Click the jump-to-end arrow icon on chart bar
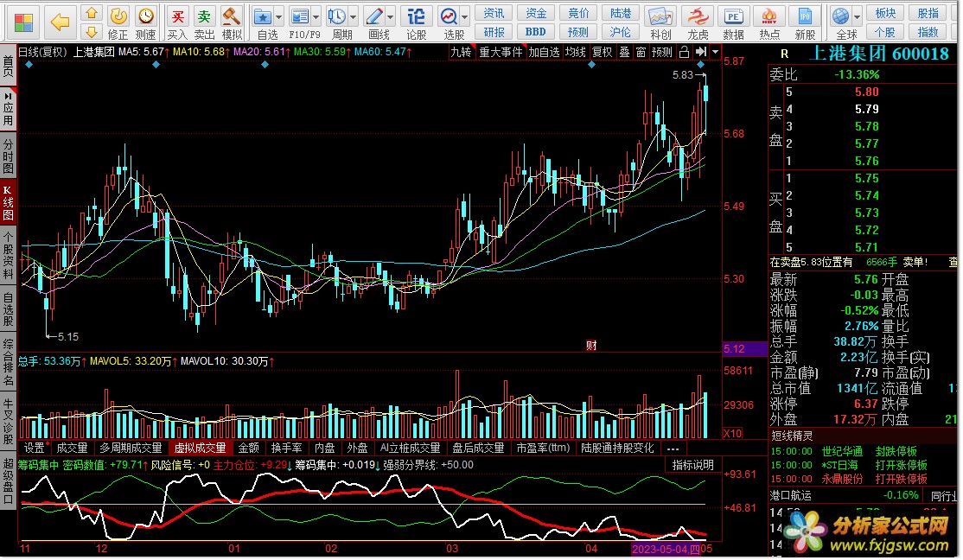The width and height of the screenshot is (963, 560). (x=701, y=52)
